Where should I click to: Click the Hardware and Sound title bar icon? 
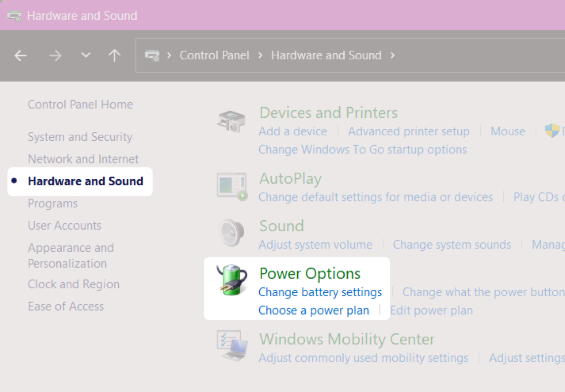(x=13, y=15)
